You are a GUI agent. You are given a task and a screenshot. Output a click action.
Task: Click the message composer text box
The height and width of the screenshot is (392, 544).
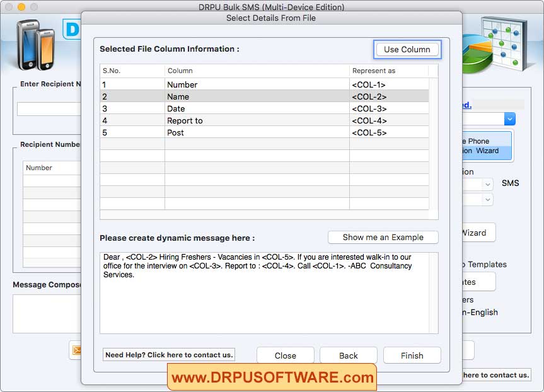click(47, 314)
